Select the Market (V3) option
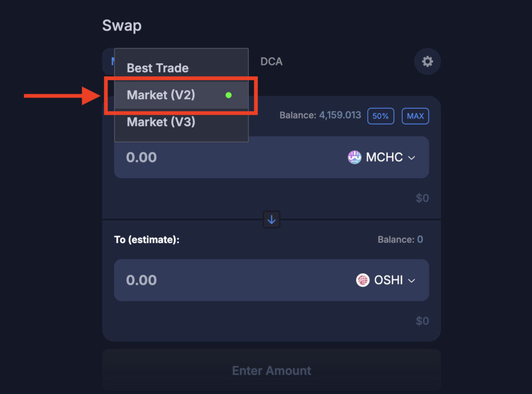Viewport: 532px width, 394px height. [161, 122]
